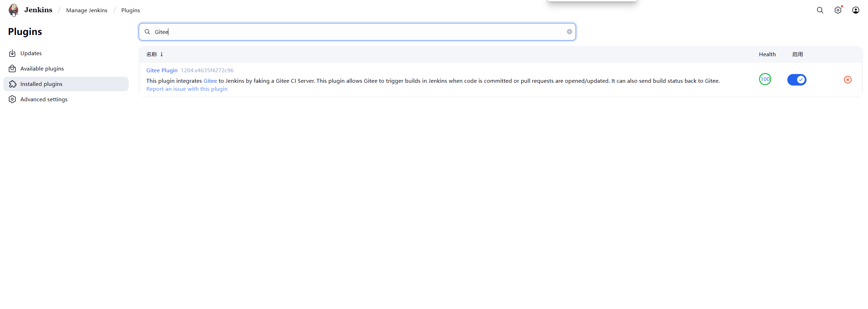The width and height of the screenshot is (868, 309).
Task: Uninstall Gitee Plugin with the red X
Action: [x=848, y=80]
